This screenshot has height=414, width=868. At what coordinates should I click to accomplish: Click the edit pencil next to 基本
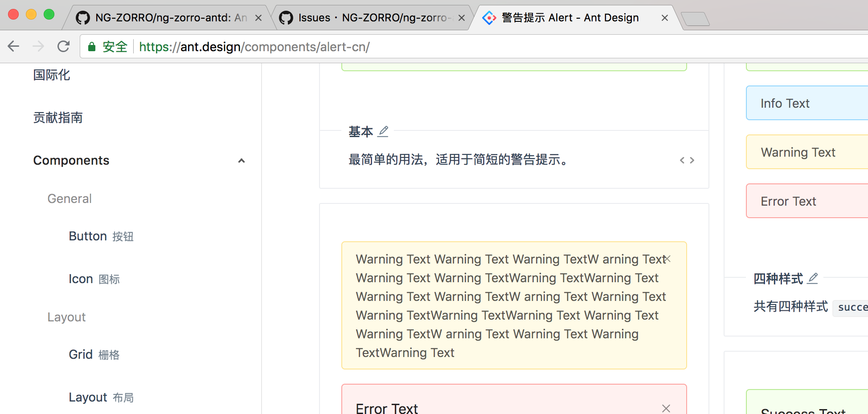(x=383, y=131)
